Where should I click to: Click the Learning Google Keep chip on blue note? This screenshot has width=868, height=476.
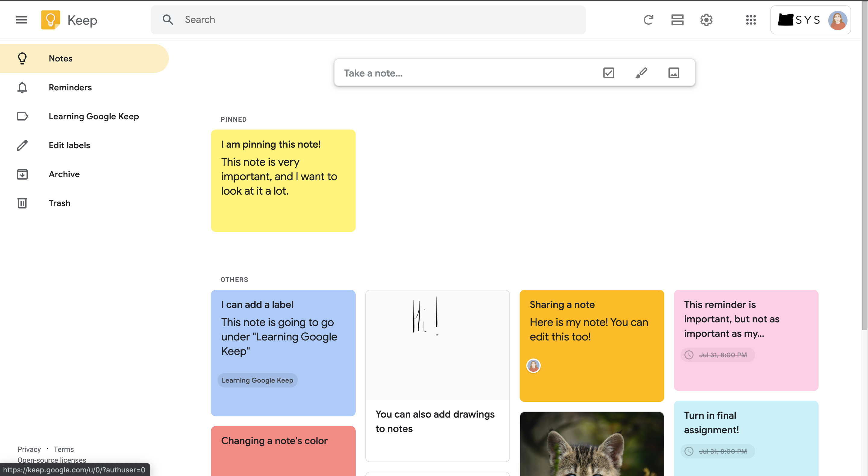click(x=257, y=380)
